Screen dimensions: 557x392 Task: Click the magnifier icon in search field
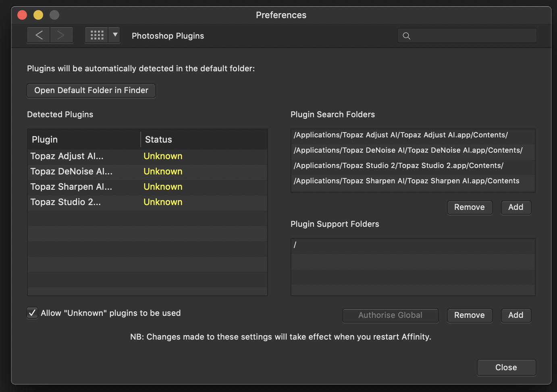click(407, 36)
